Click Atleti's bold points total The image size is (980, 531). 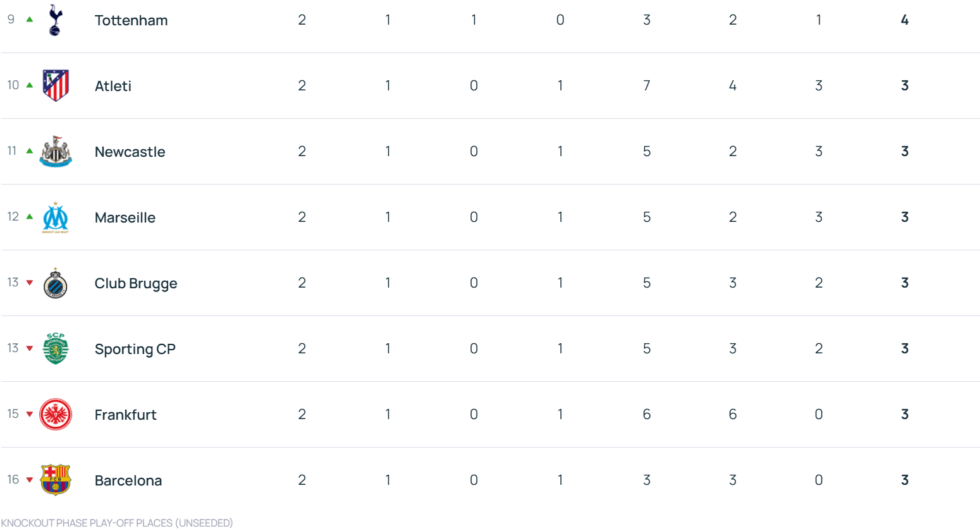pyautogui.click(x=905, y=86)
